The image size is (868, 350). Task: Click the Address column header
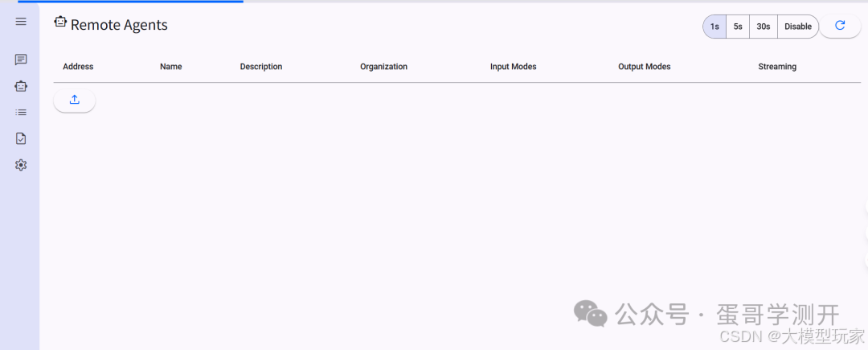pos(78,67)
